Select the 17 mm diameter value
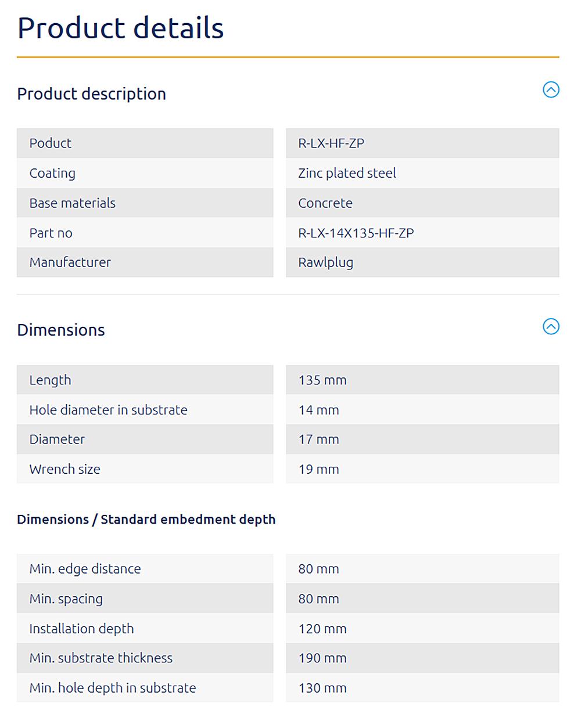The image size is (574, 728). 318,439
